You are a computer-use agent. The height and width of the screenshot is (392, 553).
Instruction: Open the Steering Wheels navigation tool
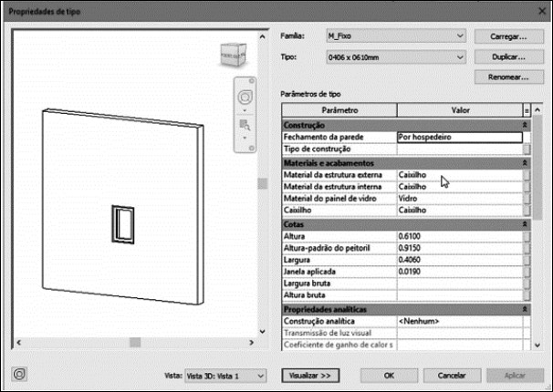[x=243, y=97]
